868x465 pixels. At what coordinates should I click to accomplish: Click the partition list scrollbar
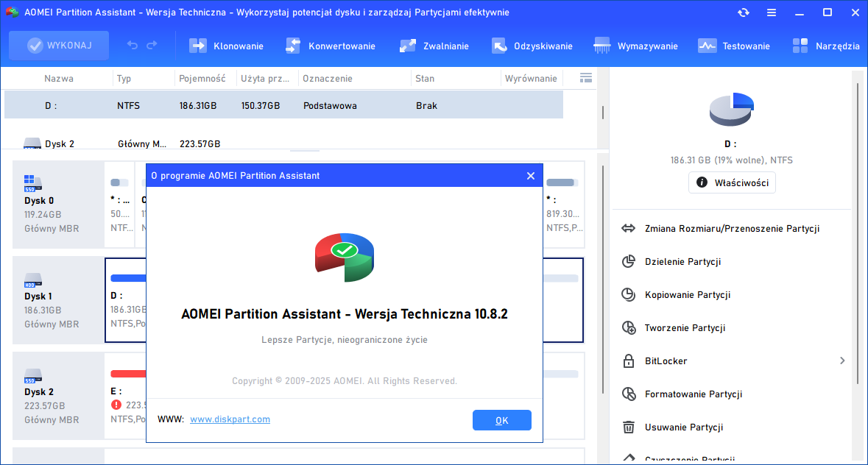(603, 113)
